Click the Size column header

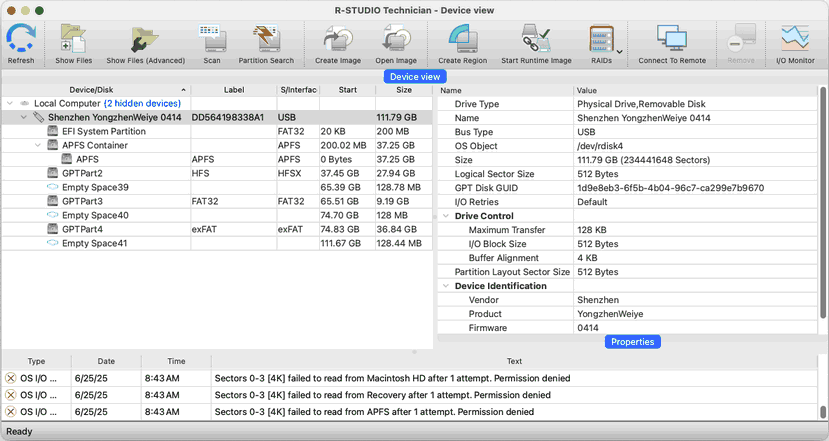point(404,90)
